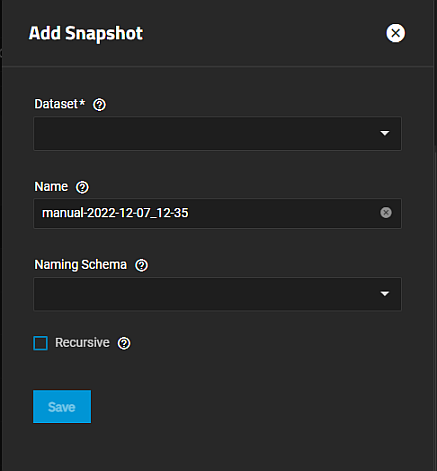View Naming Schema help tooltip
437x471 pixels.
point(141,265)
